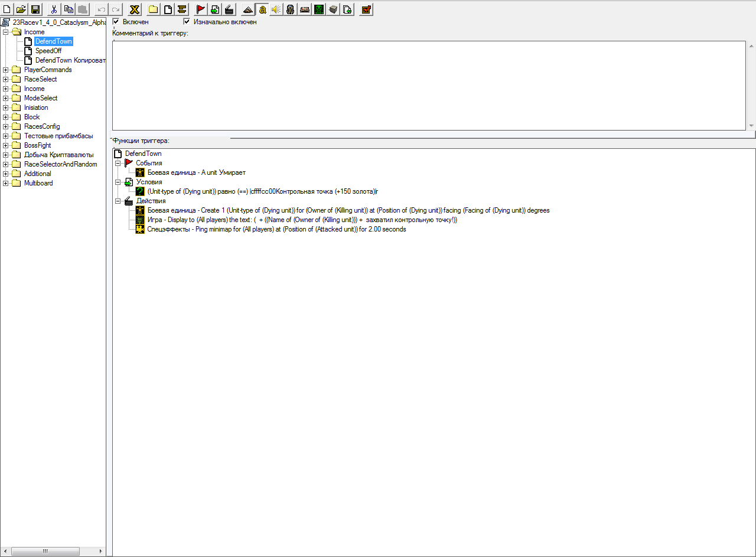The height and width of the screenshot is (557, 756).
Task: Click the Copy toolbar icon
Action: (69, 9)
